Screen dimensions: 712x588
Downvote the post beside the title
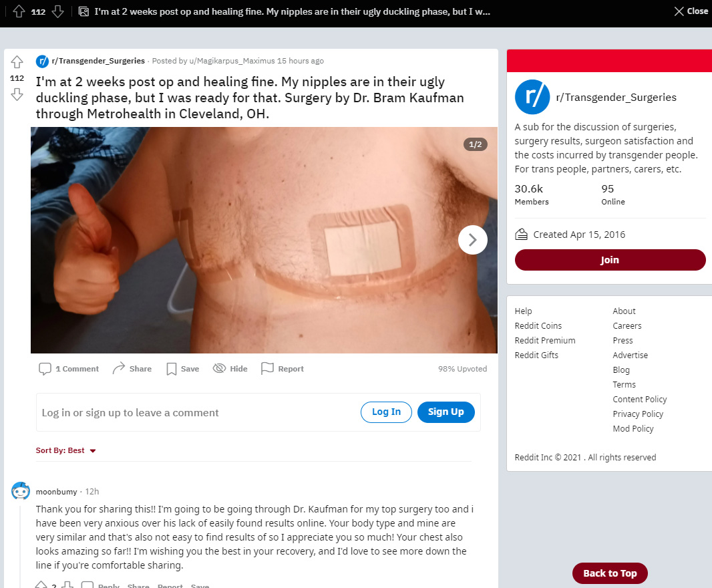point(17,94)
